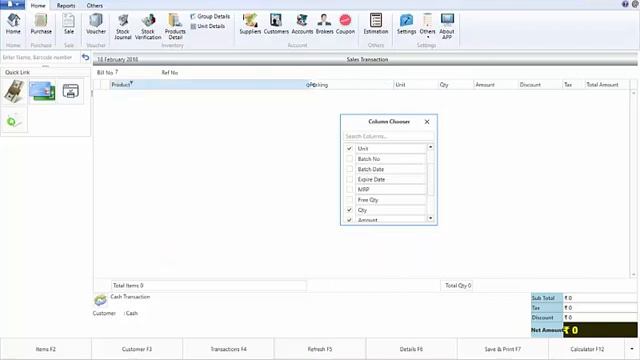Screen dimensions: 640x360
Task: Open Group Details
Action: tap(210, 16)
